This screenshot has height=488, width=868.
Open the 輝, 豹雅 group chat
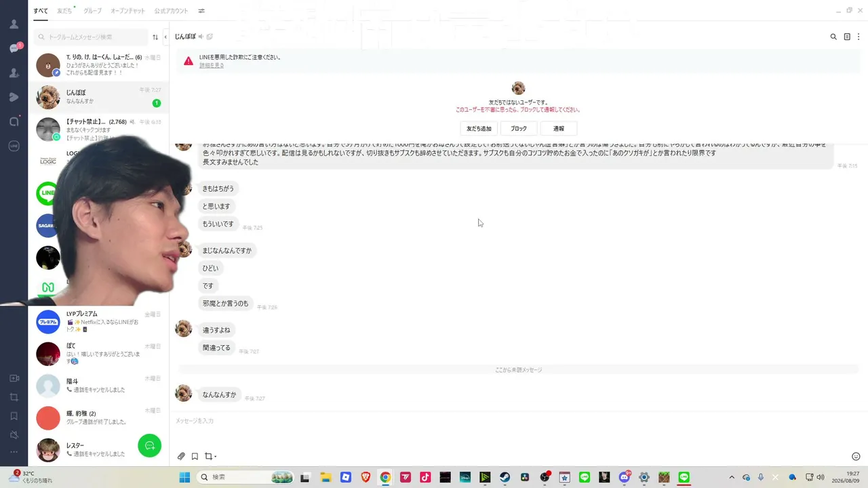[98, 418]
